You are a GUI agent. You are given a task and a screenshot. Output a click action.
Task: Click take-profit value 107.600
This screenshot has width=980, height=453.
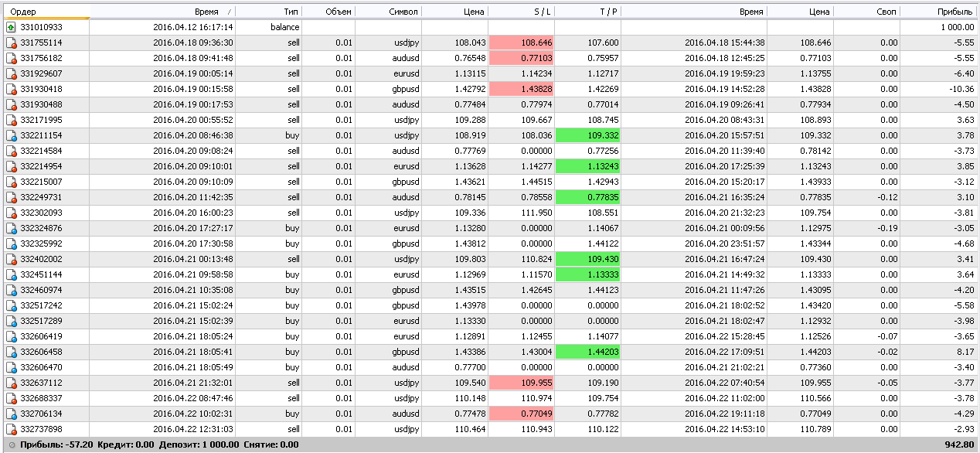pos(603,43)
